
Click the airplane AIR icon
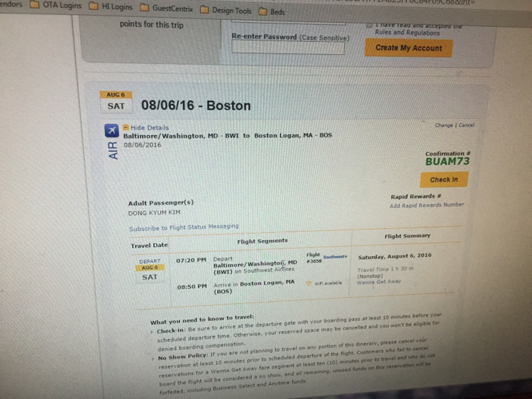111,131
